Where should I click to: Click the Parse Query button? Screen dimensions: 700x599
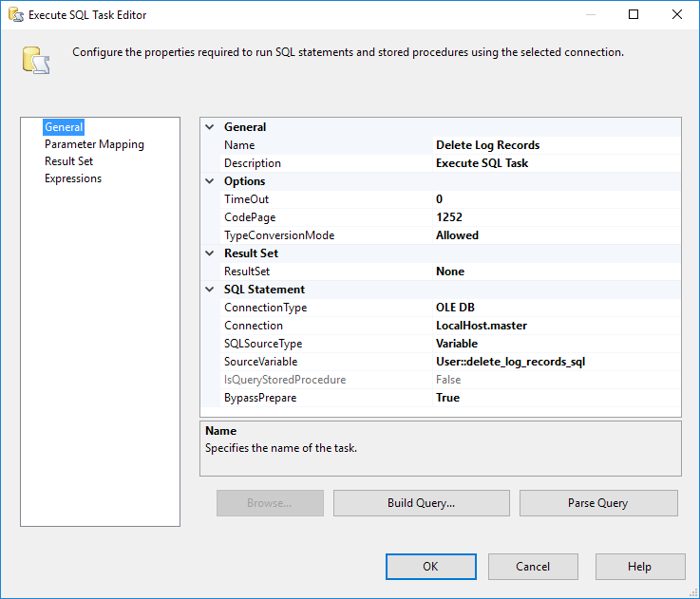(x=598, y=503)
